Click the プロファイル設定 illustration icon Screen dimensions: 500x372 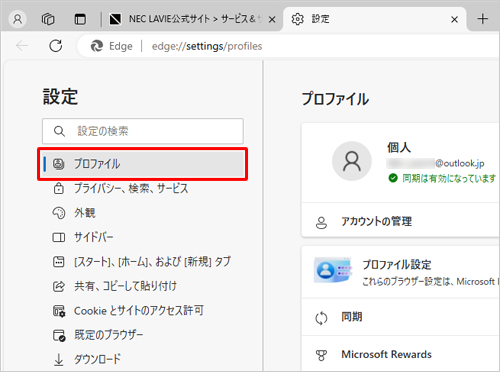(x=333, y=270)
